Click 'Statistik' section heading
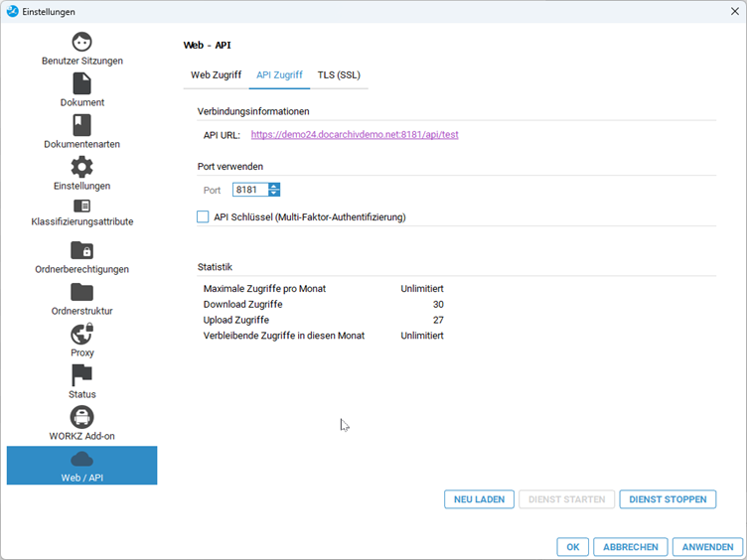Viewport: 747px width, 560px height. (x=215, y=267)
